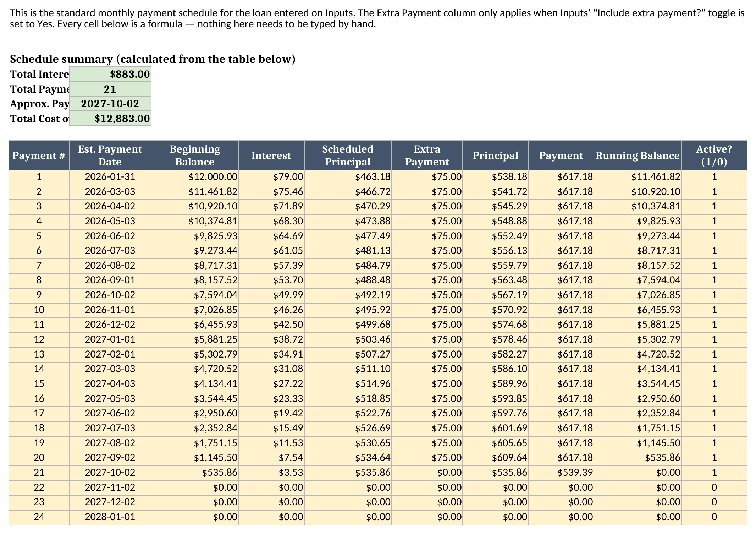
Task: Click payment date 2027-11-02
Action: [110, 488]
